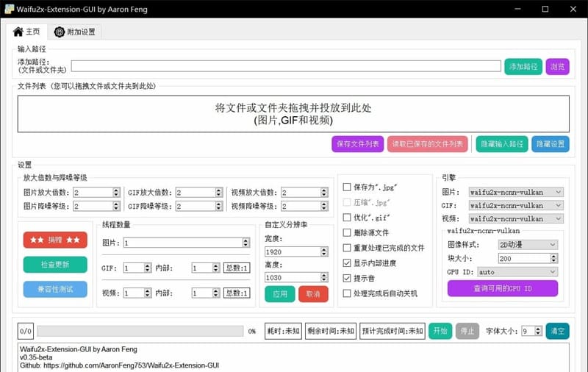Adjust the 视频 内部 thread spinner
588x372 pixels.
pos(206,293)
